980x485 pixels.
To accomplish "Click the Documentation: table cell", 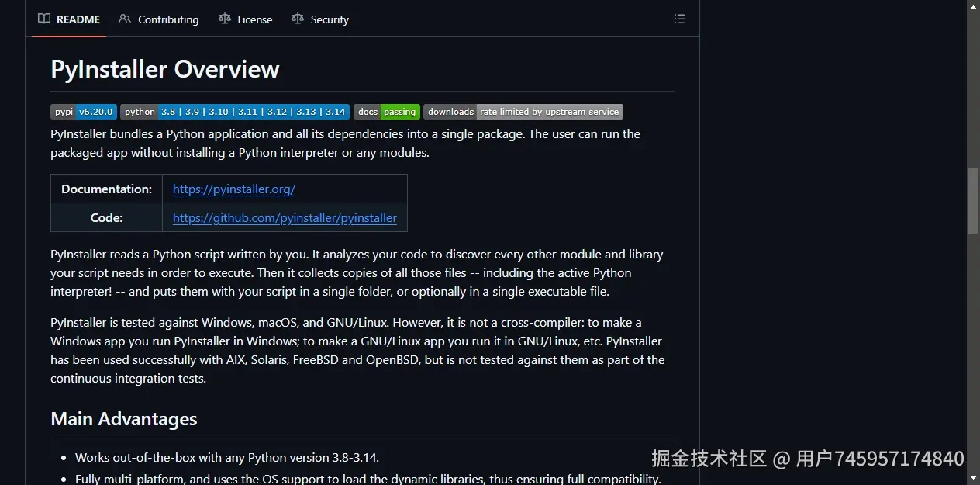I will [106, 189].
